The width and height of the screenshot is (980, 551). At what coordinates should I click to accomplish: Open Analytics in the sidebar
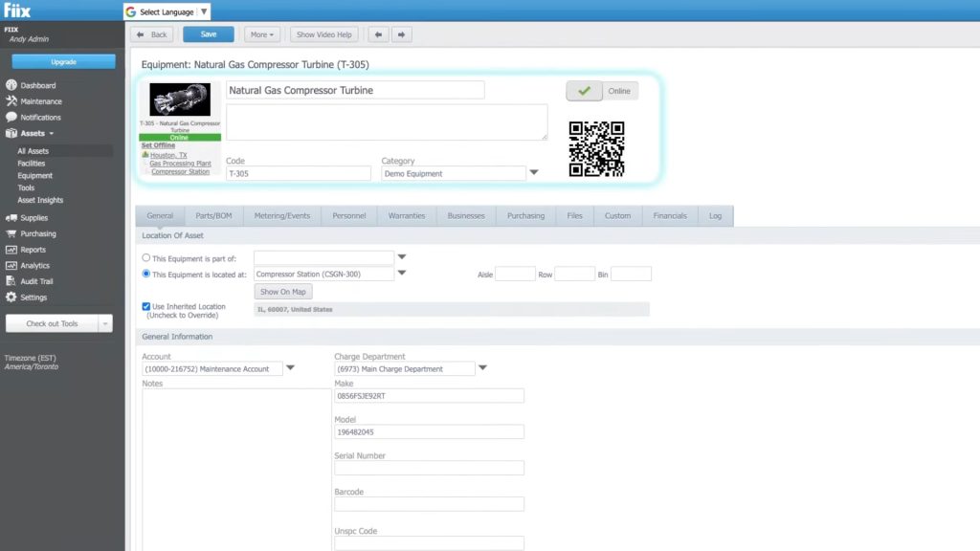tap(37, 265)
